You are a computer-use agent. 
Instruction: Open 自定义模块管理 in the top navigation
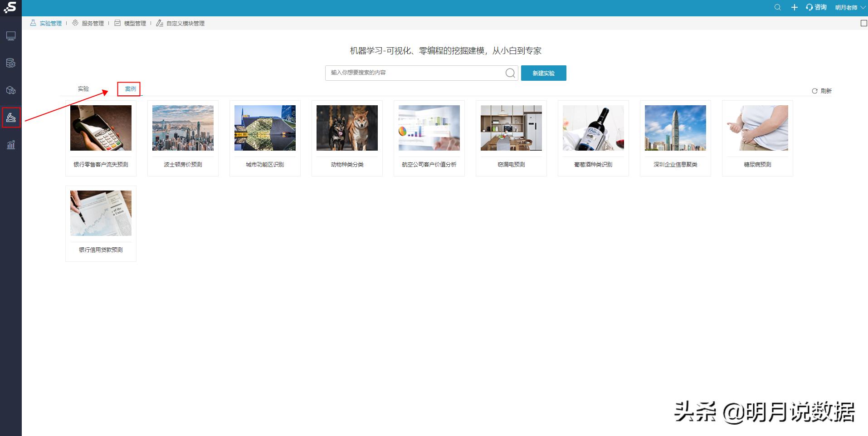(x=185, y=23)
